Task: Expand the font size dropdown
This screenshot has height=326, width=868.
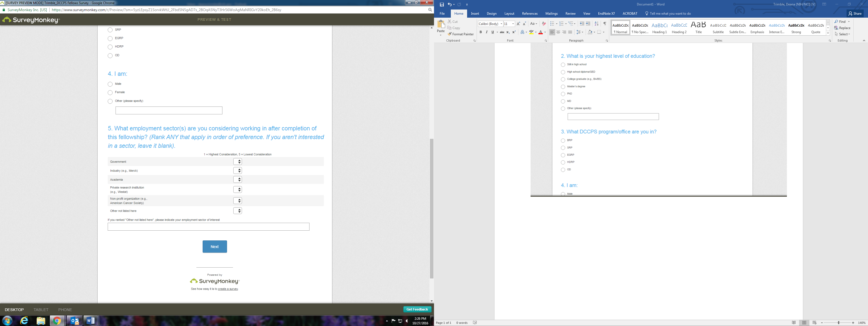Action: point(513,24)
